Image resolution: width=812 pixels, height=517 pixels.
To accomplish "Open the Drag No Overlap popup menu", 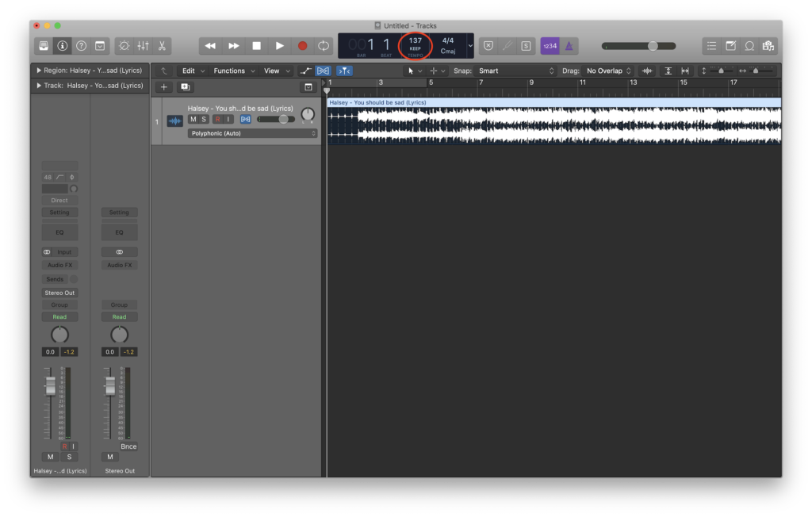I will (608, 71).
